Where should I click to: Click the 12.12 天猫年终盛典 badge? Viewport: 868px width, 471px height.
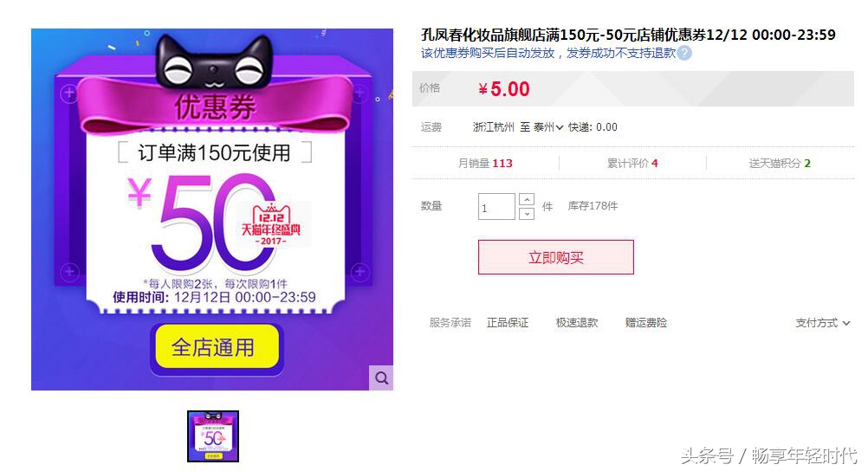click(x=271, y=225)
